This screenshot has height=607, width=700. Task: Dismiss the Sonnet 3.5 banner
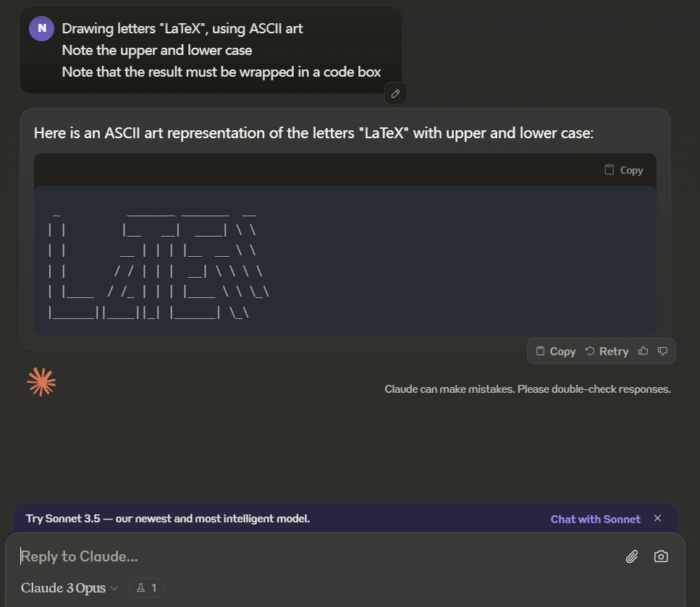(657, 518)
